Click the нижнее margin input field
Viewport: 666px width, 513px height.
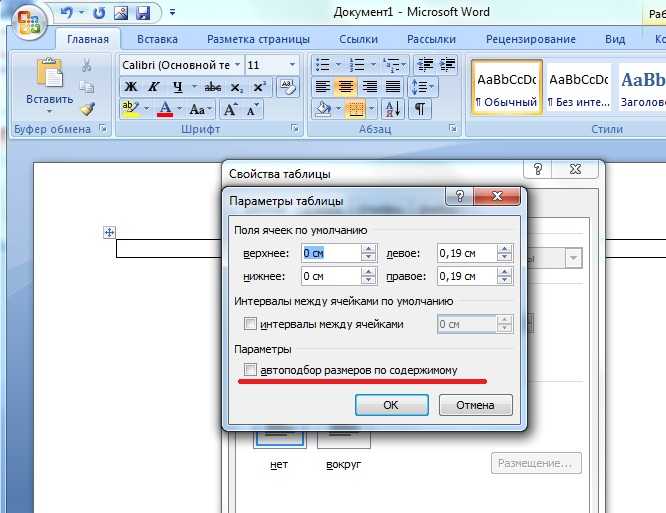coord(331,276)
